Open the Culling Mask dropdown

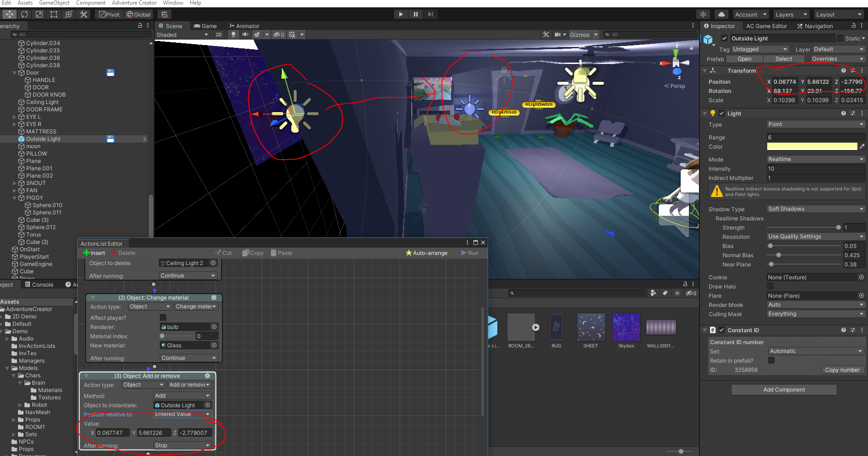[x=816, y=314]
